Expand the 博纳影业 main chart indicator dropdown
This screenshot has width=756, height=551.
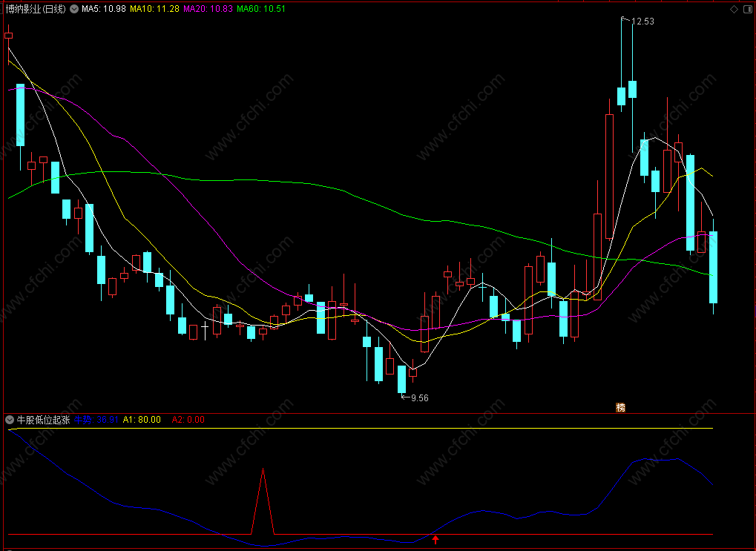pyautogui.click(x=74, y=9)
